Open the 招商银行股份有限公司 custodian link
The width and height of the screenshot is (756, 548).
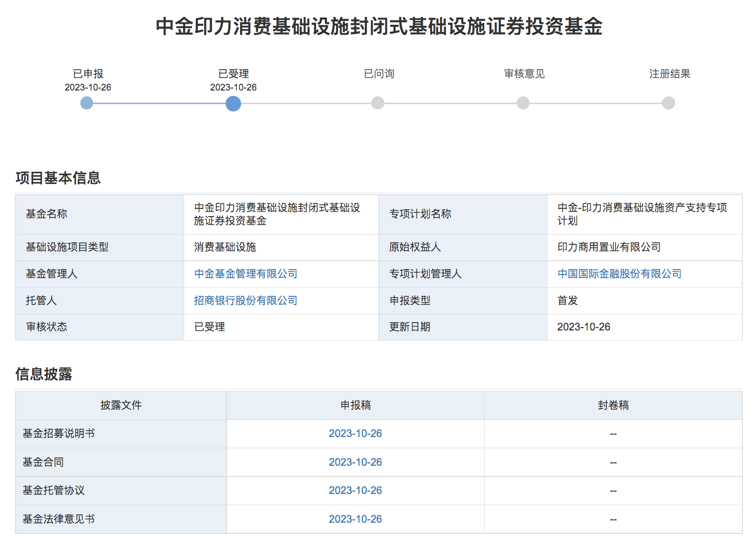coord(245,300)
